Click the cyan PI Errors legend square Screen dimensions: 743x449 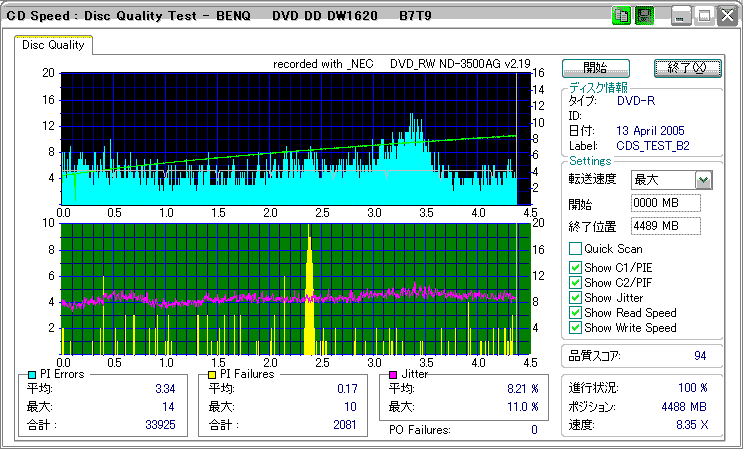32,374
